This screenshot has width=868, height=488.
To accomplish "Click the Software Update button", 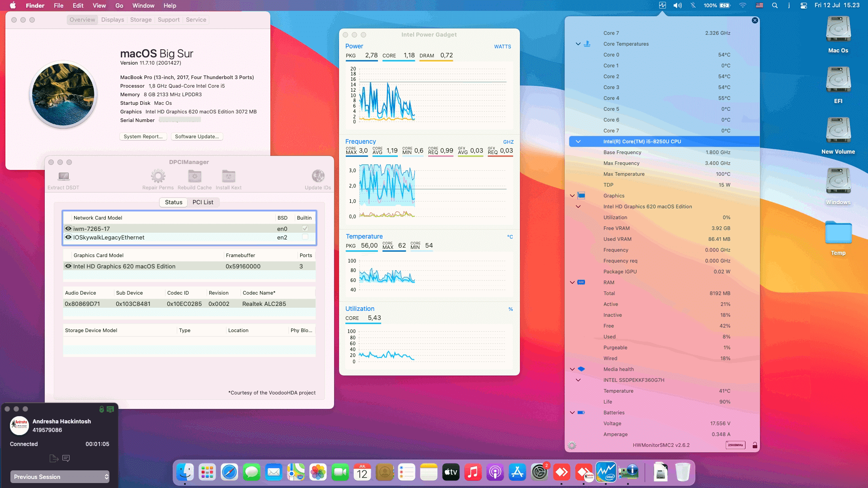I will 196,136.
